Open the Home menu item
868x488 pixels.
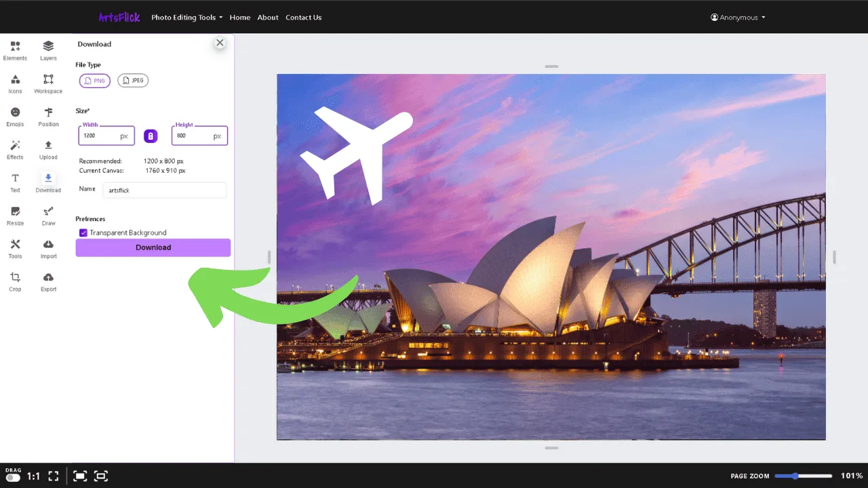pos(239,17)
